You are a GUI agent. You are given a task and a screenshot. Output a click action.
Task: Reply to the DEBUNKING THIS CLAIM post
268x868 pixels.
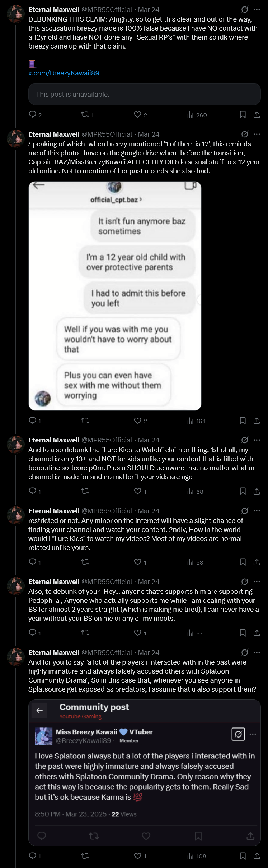pyautogui.click(x=35, y=115)
